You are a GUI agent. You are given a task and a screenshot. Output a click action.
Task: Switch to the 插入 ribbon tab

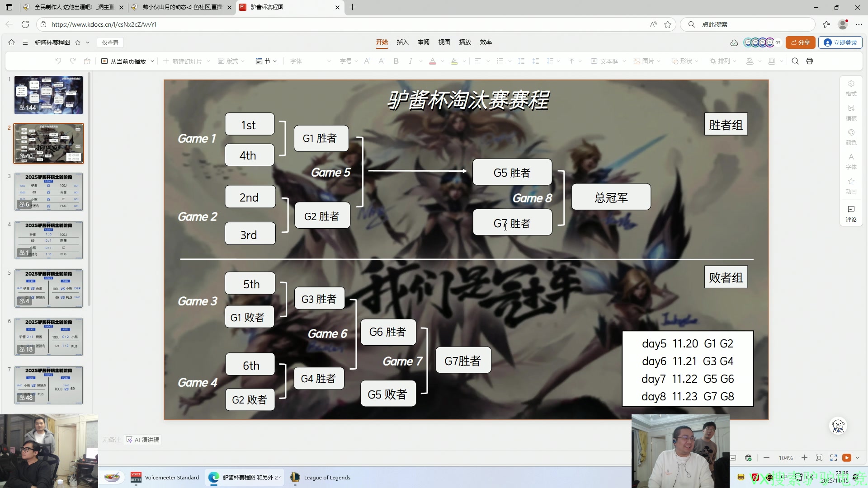(x=402, y=42)
